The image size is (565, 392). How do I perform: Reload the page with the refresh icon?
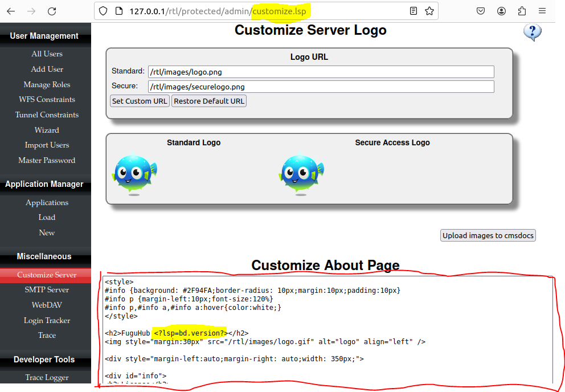[52, 11]
